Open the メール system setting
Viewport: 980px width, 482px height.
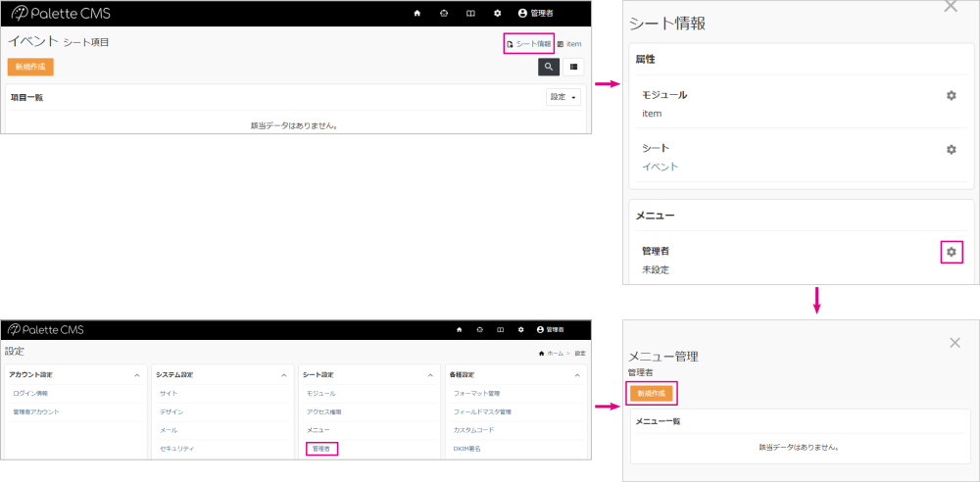pyautogui.click(x=169, y=430)
